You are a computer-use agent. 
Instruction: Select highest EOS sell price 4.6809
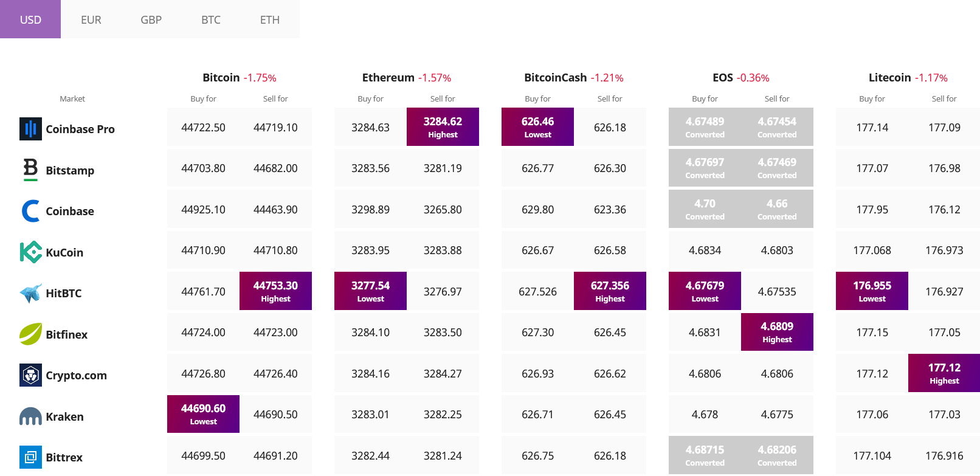coord(777,332)
